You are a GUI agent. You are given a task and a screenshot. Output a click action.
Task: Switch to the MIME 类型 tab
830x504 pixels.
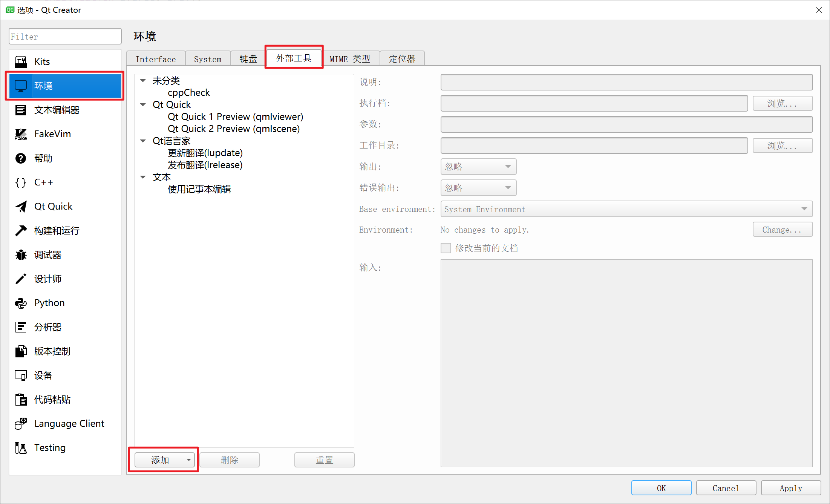click(x=350, y=59)
